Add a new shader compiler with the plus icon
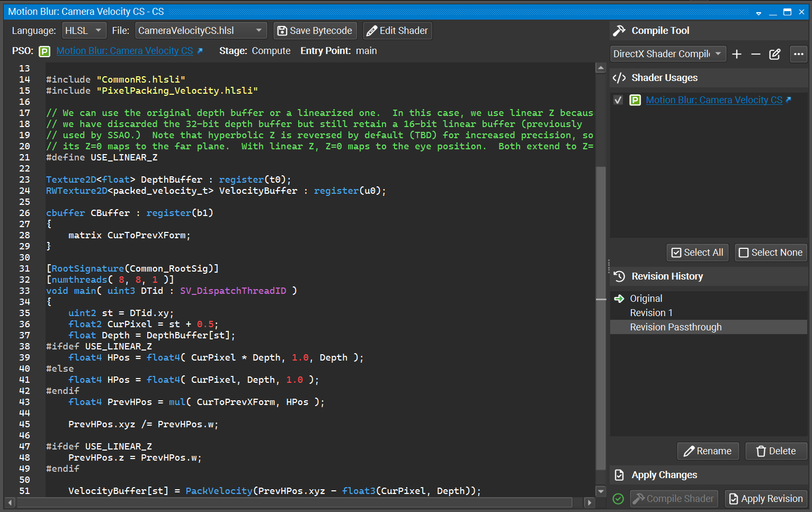 point(737,53)
